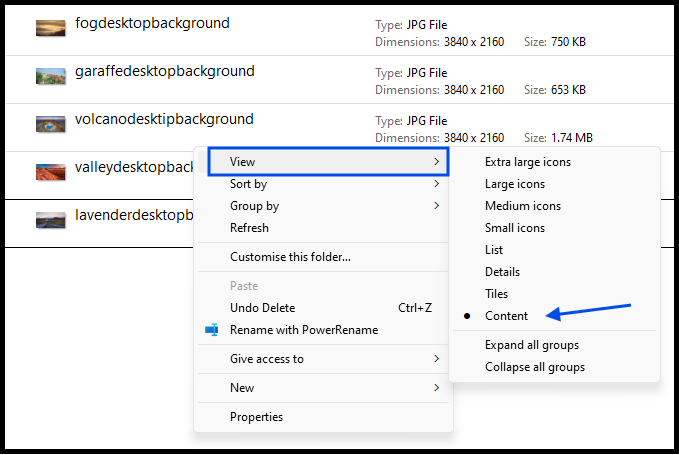The image size is (679, 455).
Task: Select the Content view radio option
Action: [x=506, y=316]
